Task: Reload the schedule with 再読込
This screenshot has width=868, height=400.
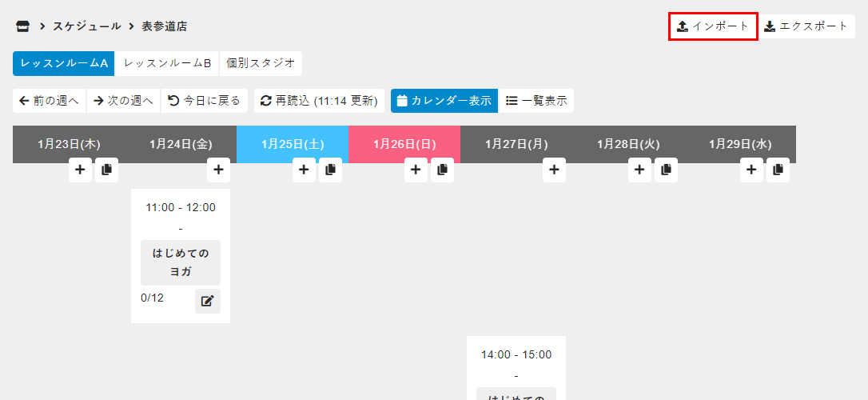Action: pyautogui.click(x=319, y=101)
